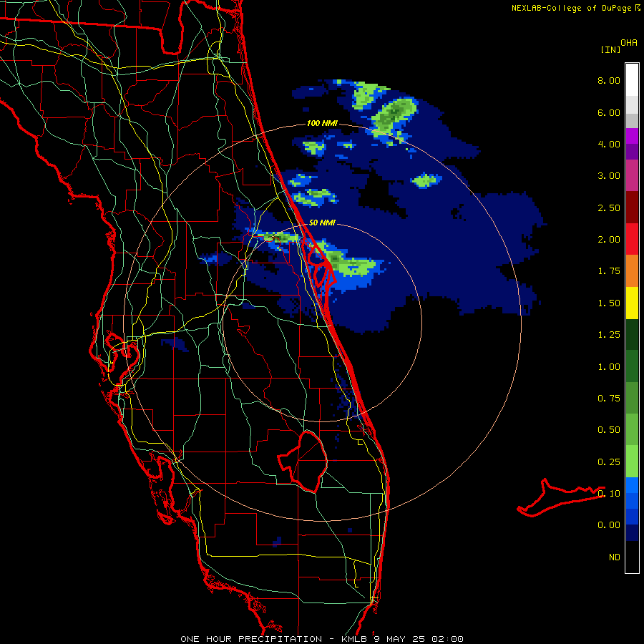This screenshot has width=644, height=644.
Task: Select the 0.10 legend value
Action: [609, 493]
